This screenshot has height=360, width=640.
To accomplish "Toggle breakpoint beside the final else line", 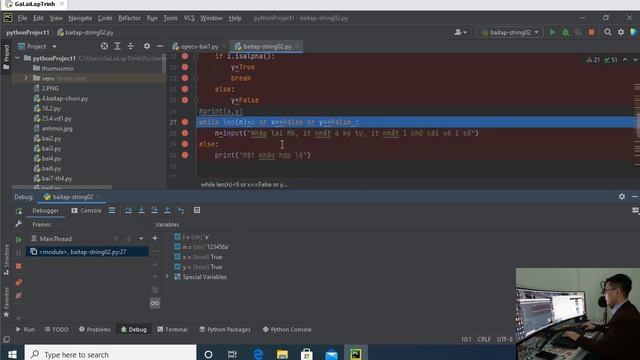I will pyautogui.click(x=185, y=144).
